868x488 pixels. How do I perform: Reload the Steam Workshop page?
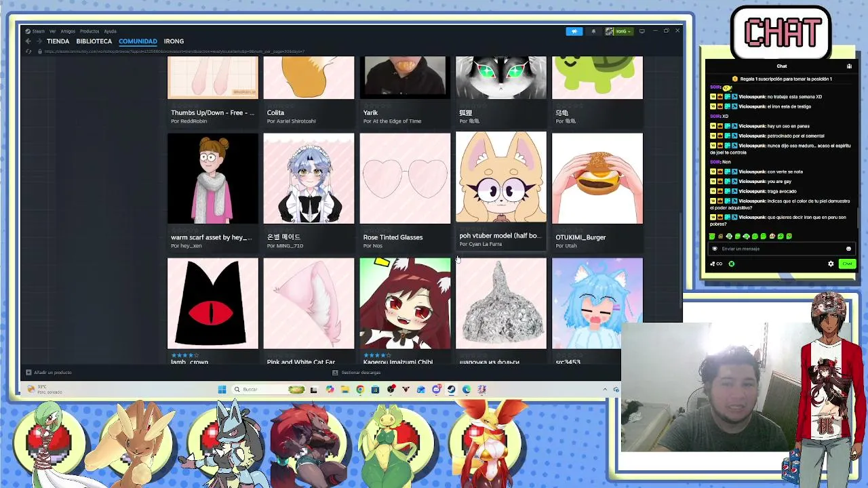[x=29, y=52]
